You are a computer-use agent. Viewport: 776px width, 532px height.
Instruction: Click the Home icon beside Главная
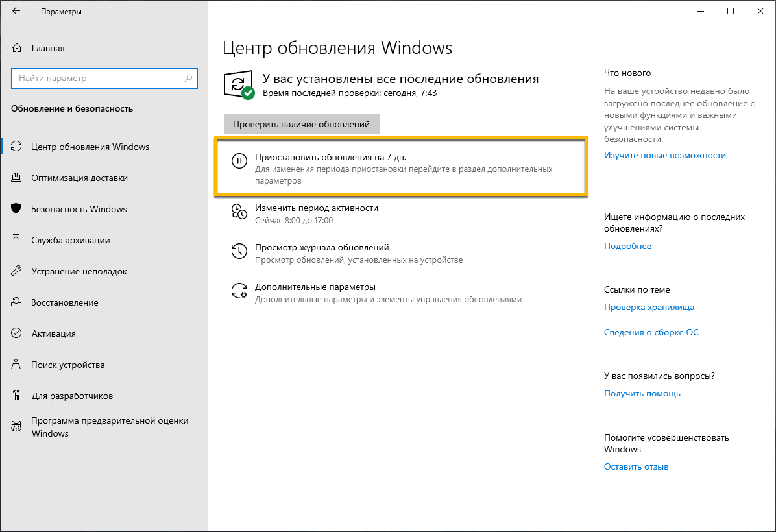point(17,48)
